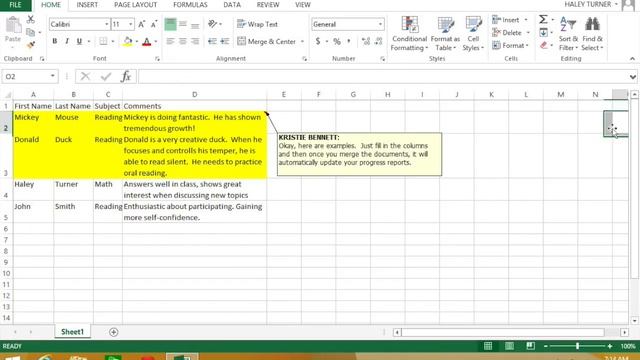Click the Decrease Decimal icon
Screen dimensions: 640x360
coord(378,41)
